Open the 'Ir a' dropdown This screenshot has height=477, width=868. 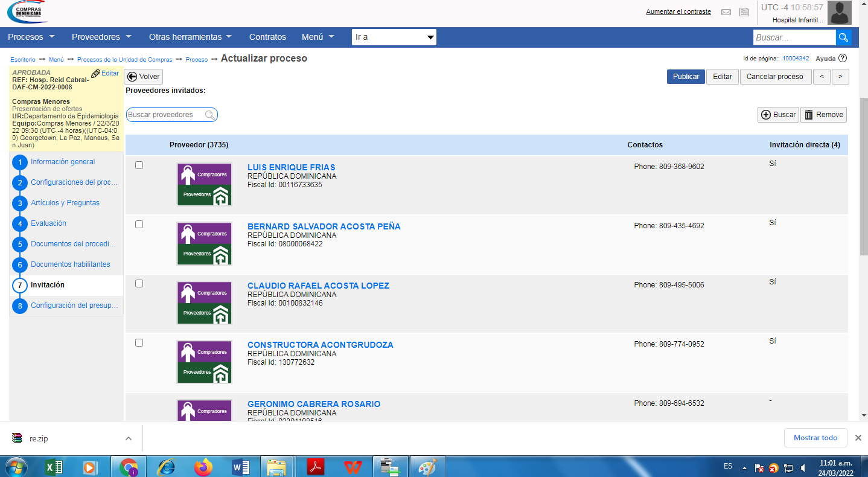tap(394, 37)
